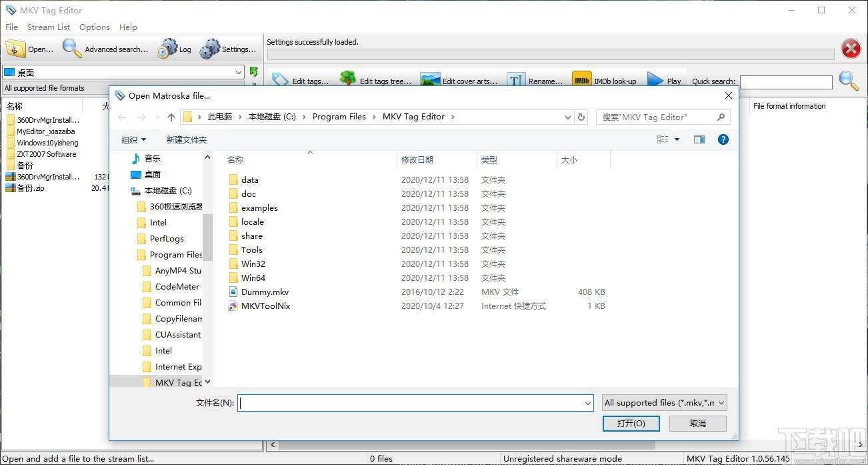Click the red stop/cancel icon

tap(851, 49)
